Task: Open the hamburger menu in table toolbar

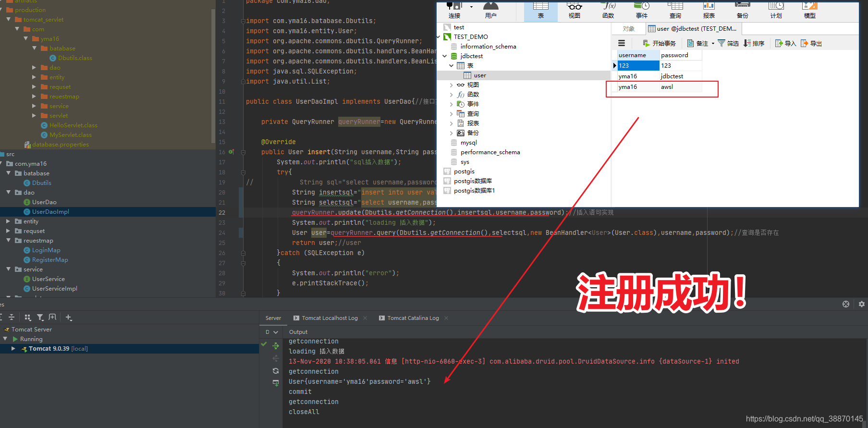Action: pyautogui.click(x=622, y=43)
